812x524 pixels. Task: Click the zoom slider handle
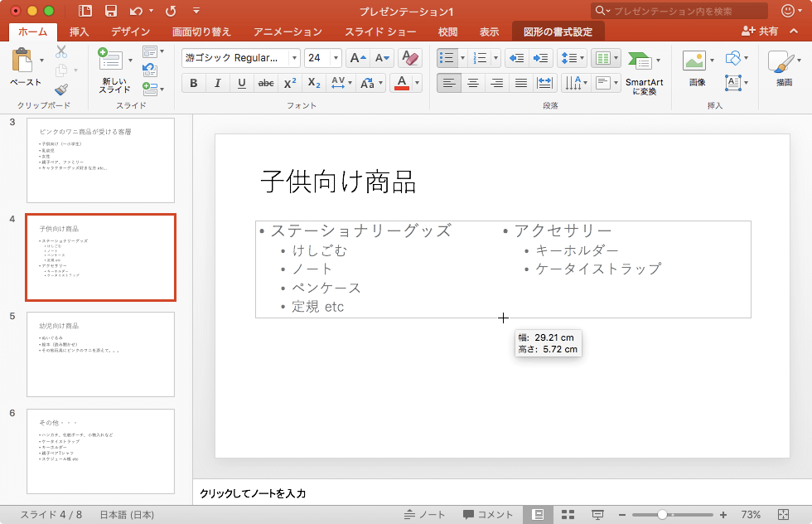click(x=662, y=515)
